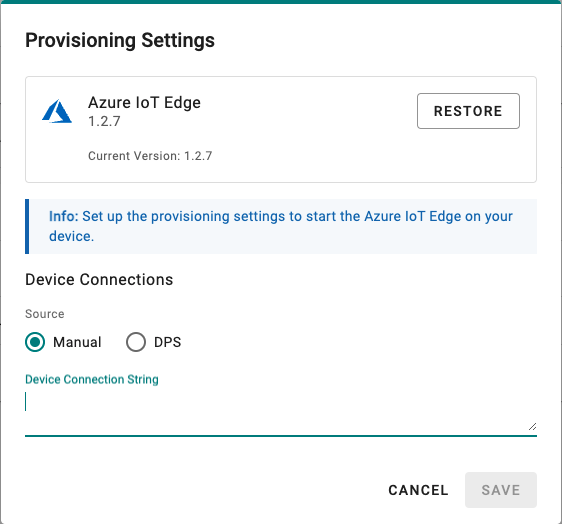Click the Device Connection String field label
The image size is (562, 524).
(x=92, y=379)
